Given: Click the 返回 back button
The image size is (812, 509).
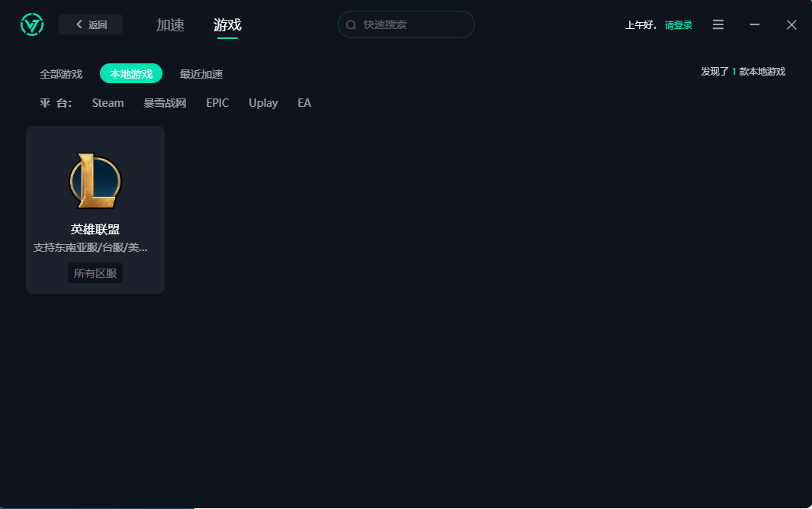Looking at the screenshot, I should click(x=90, y=24).
